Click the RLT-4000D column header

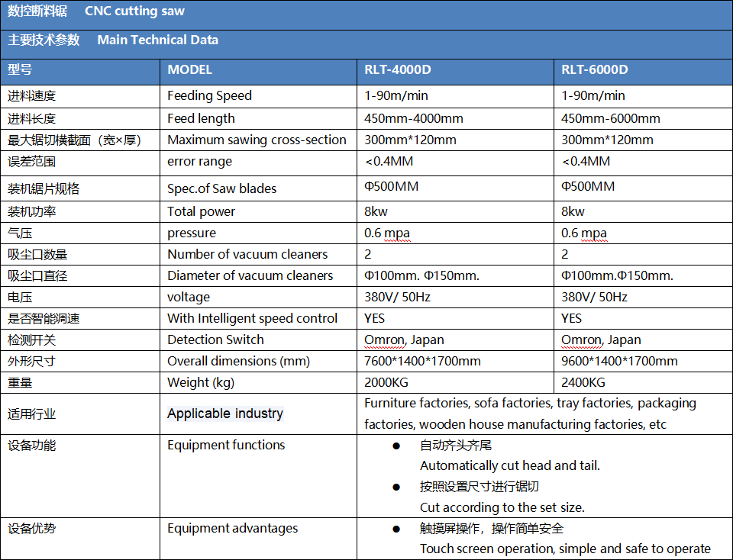[455, 72]
